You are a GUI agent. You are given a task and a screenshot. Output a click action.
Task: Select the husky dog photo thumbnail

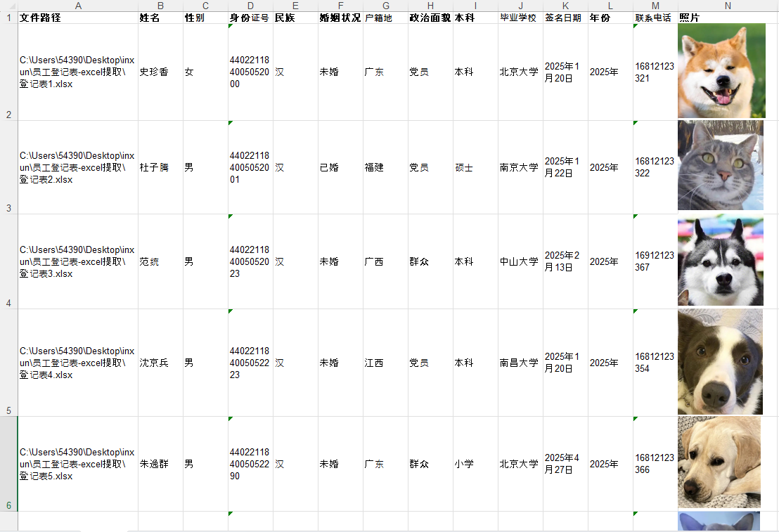click(x=721, y=260)
